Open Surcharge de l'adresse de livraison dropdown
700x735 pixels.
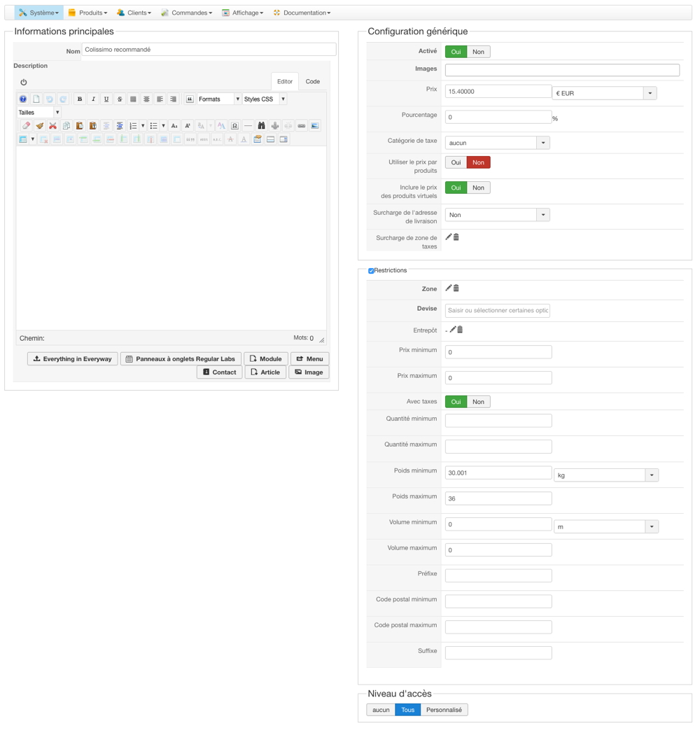click(x=498, y=215)
